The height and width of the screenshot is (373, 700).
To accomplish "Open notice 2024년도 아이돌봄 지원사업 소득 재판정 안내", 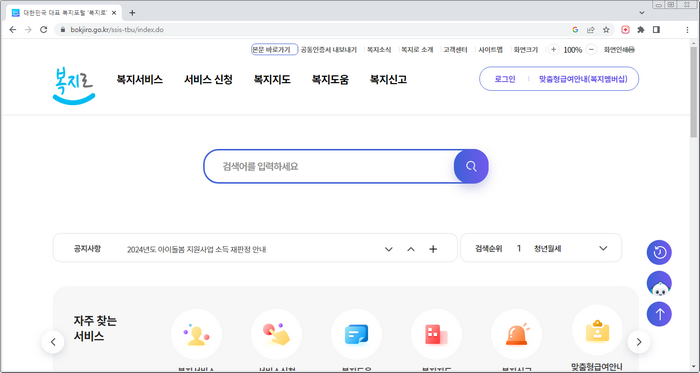I will [196, 249].
